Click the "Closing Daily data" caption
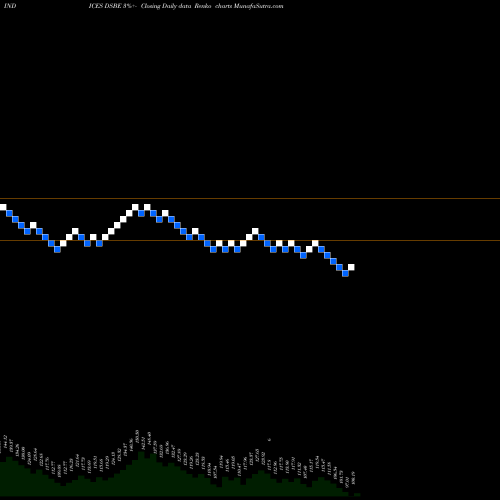 pyautogui.click(x=166, y=6)
